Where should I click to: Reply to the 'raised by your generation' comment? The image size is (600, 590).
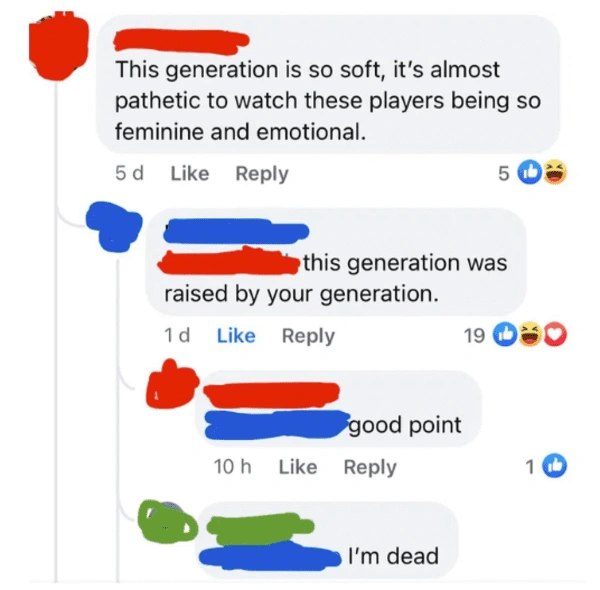pyautogui.click(x=308, y=336)
